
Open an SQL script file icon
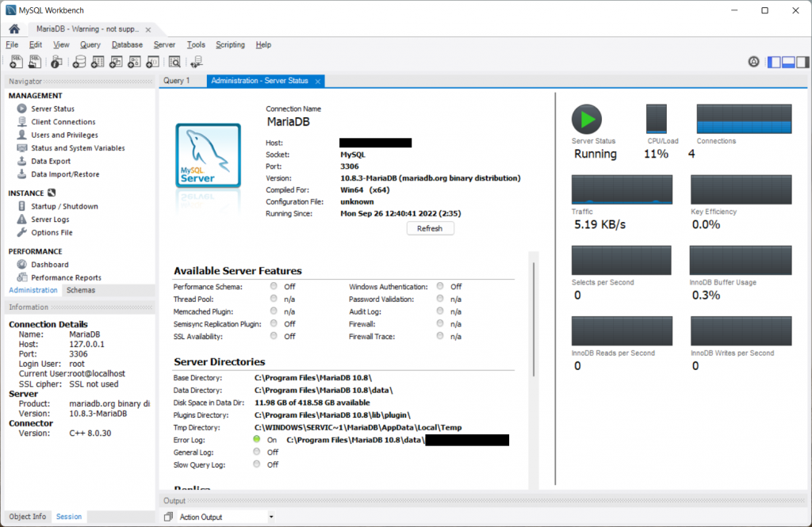pos(35,62)
